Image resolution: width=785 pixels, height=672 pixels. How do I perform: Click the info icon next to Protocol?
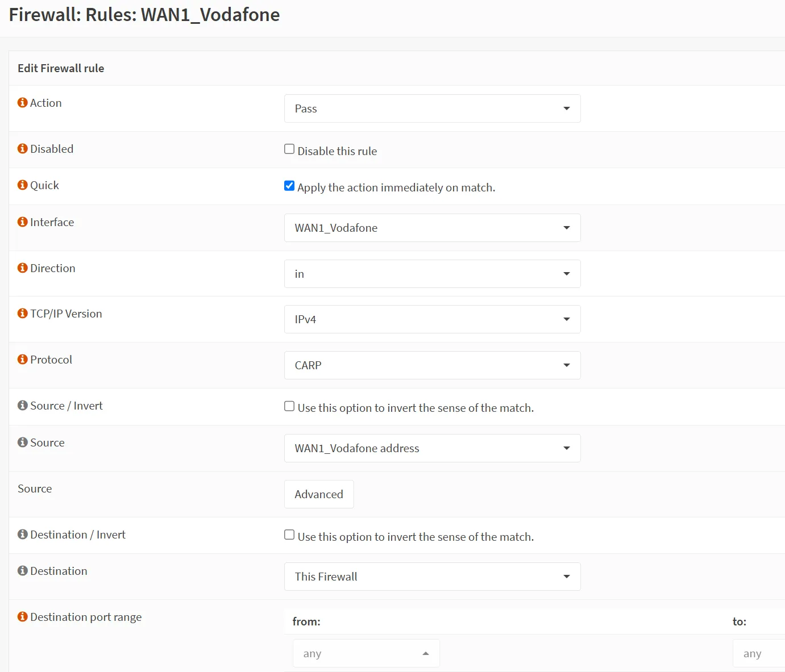click(23, 360)
